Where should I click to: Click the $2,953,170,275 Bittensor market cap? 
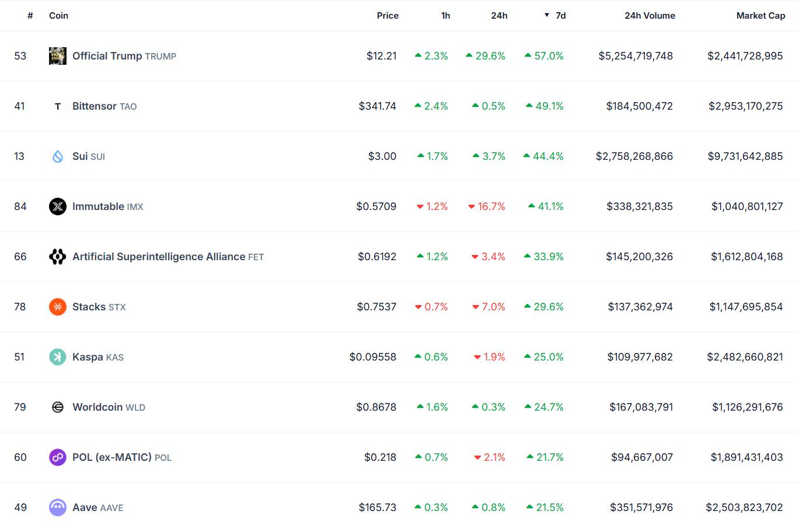point(746,106)
